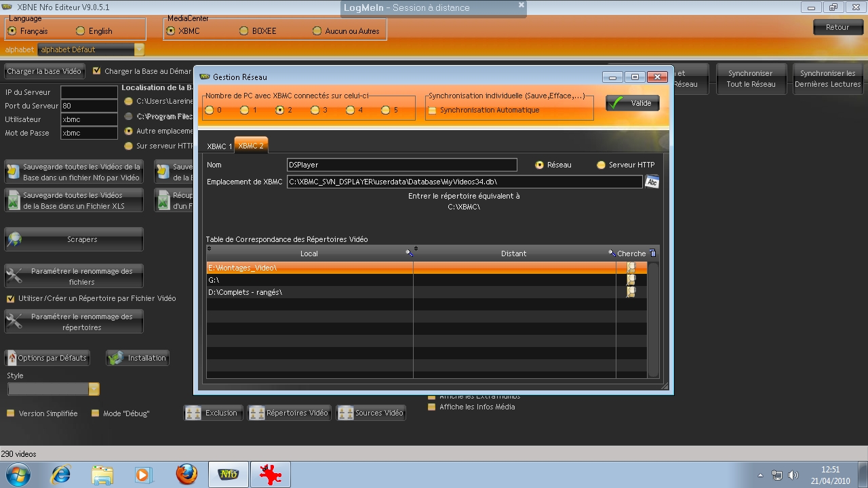Click Synchroniser Tout le Réseau
The image size is (868, 488).
pos(751,79)
